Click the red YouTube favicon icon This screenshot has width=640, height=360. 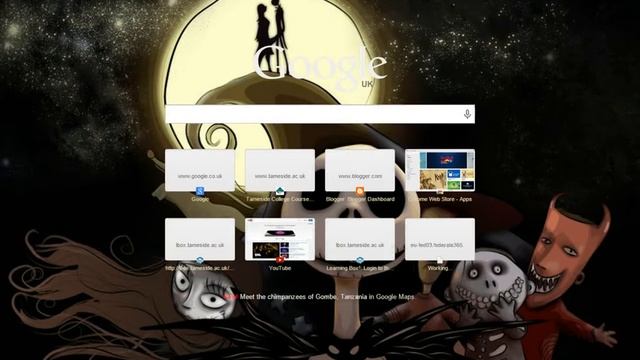tap(280, 260)
